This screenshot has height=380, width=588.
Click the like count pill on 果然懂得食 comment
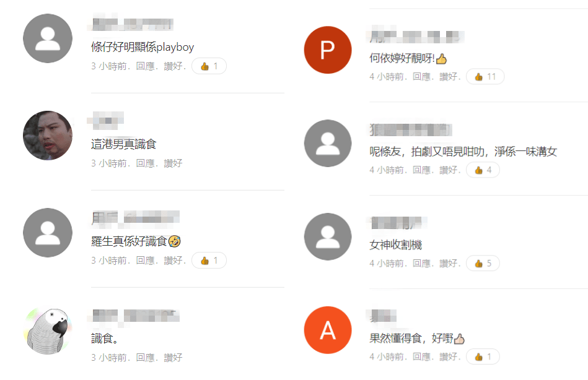click(x=483, y=356)
